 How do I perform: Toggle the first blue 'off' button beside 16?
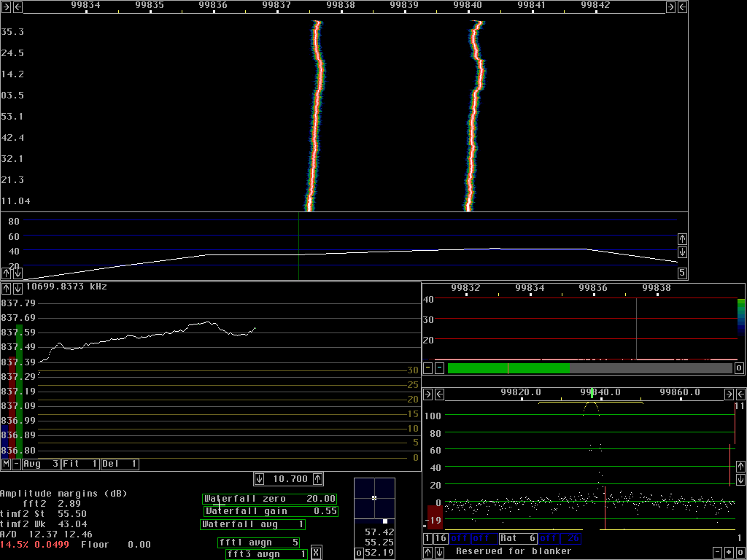point(460,539)
